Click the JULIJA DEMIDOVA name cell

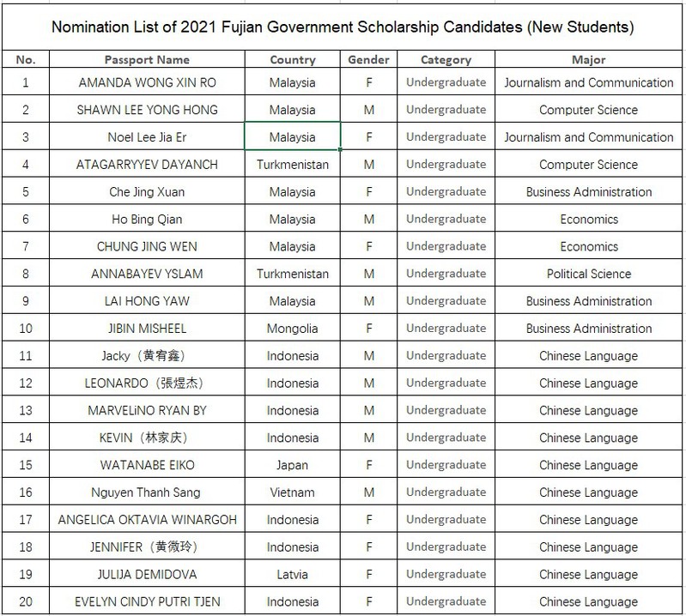coord(147,575)
